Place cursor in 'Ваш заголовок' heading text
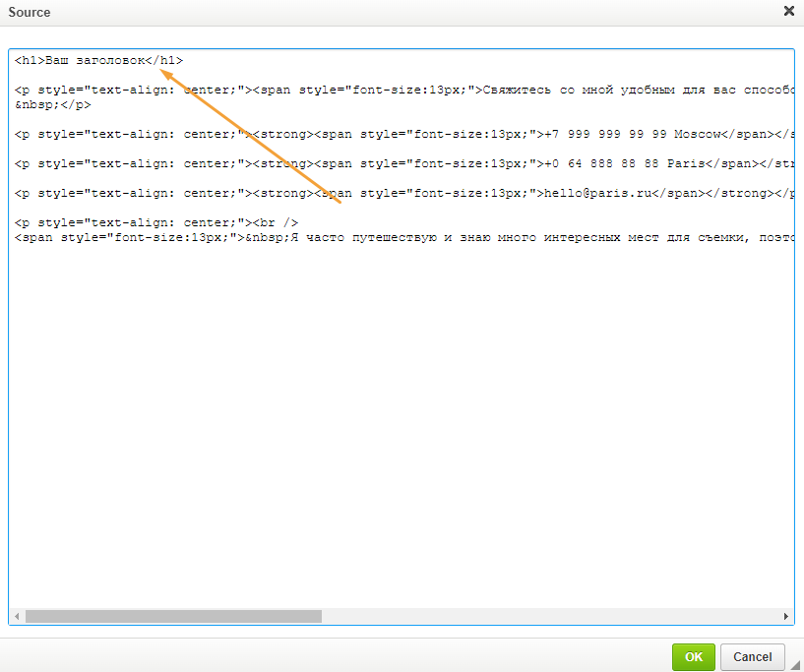804x672 pixels. coord(94,60)
